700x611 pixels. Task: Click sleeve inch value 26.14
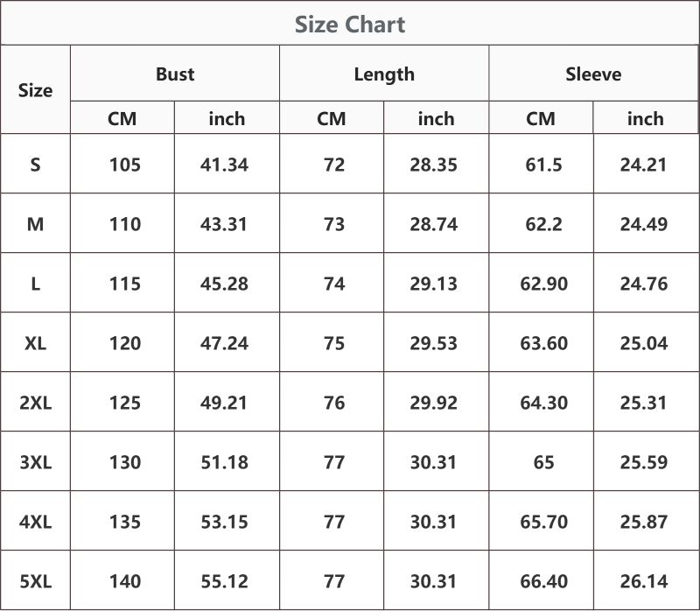(644, 581)
